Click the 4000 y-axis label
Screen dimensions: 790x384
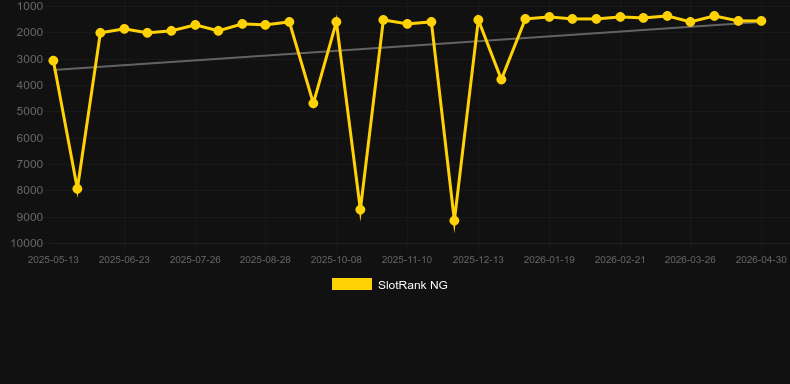30,86
